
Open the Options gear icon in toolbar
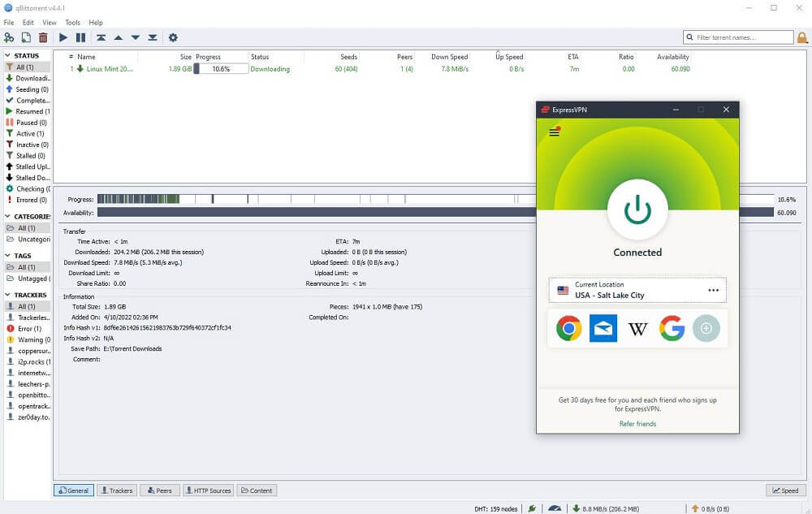point(173,37)
